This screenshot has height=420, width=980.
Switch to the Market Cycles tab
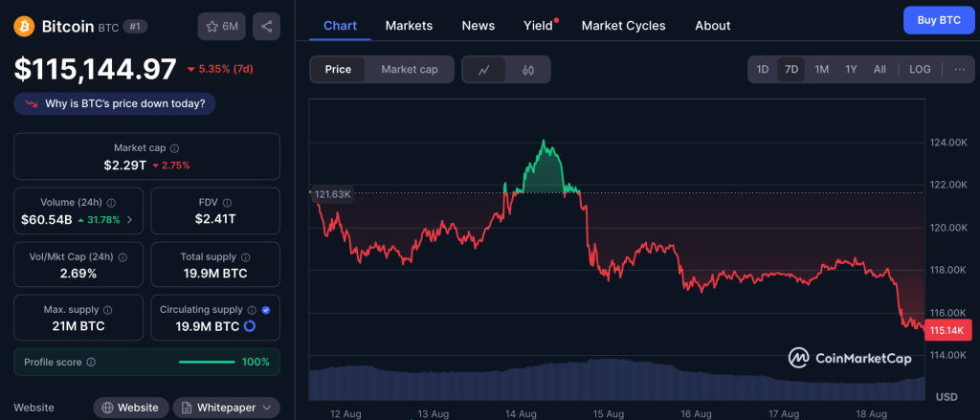(623, 26)
